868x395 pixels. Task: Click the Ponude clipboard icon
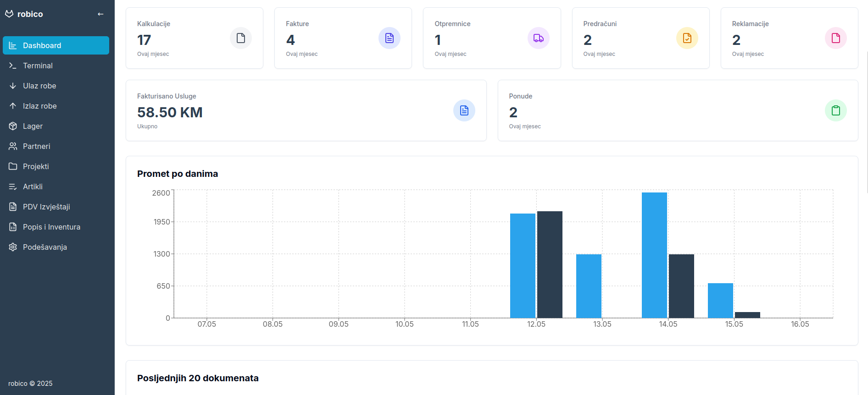836,110
